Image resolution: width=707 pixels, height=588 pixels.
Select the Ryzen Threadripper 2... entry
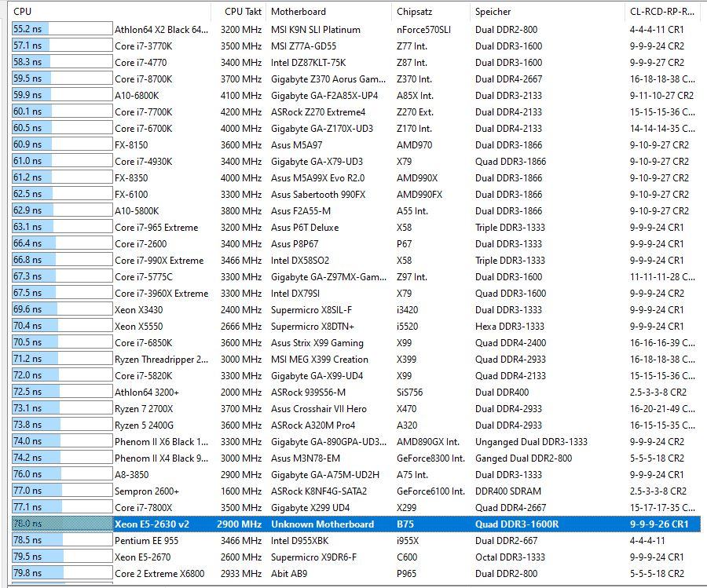(x=161, y=359)
